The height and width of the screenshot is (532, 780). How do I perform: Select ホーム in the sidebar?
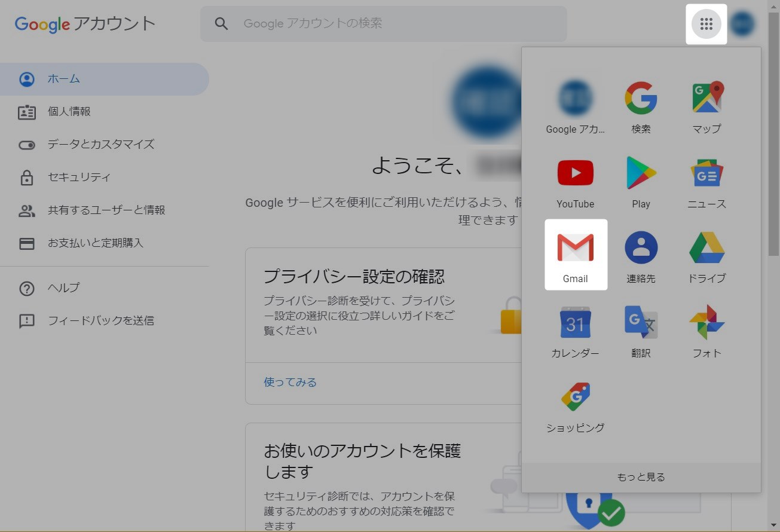click(x=105, y=79)
